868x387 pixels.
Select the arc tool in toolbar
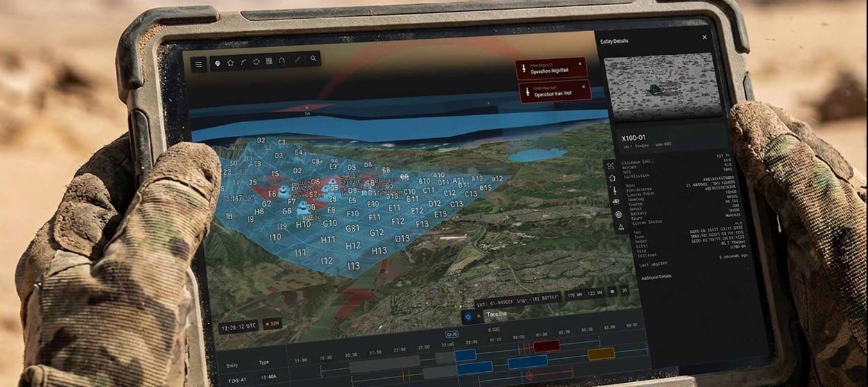(x=282, y=61)
